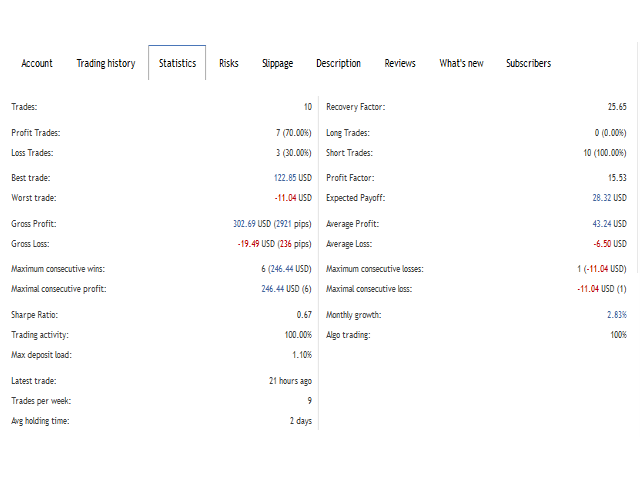This screenshot has height=480, width=640.
Task: Open the Account tab
Action: [x=37, y=63]
